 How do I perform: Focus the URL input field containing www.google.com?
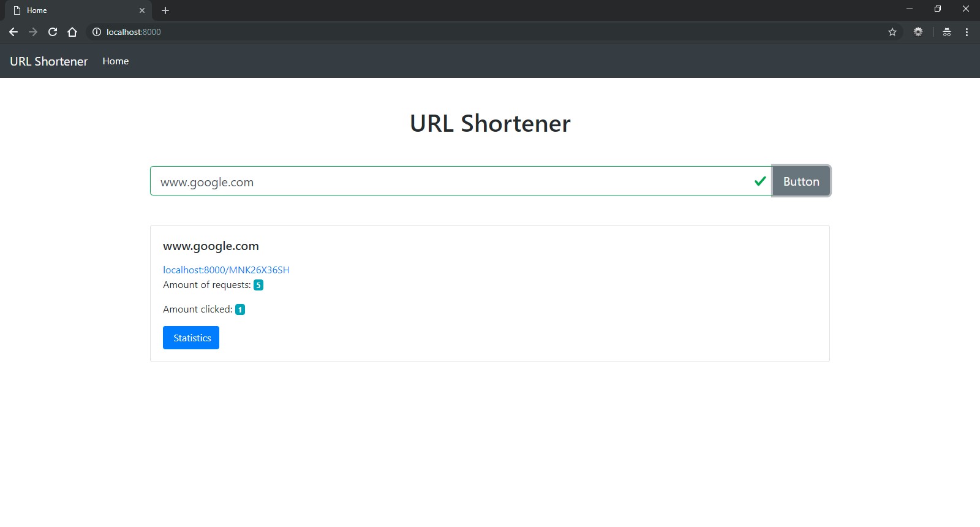pyautogui.click(x=461, y=181)
